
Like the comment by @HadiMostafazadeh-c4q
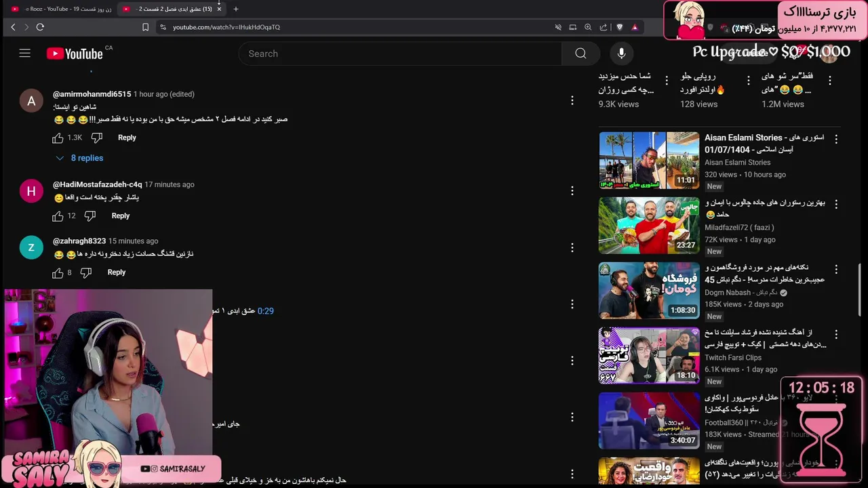pyautogui.click(x=58, y=216)
